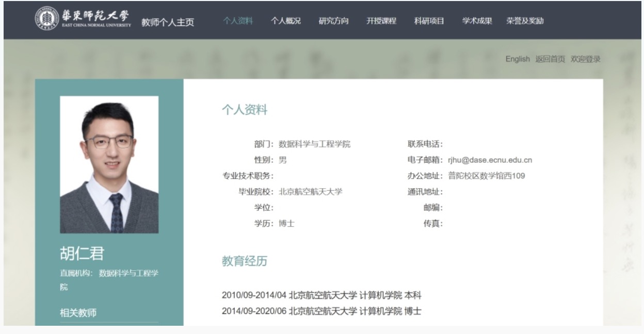The image size is (644, 334).
Task: Open the 开授课程 navigation item
Action: point(381,21)
